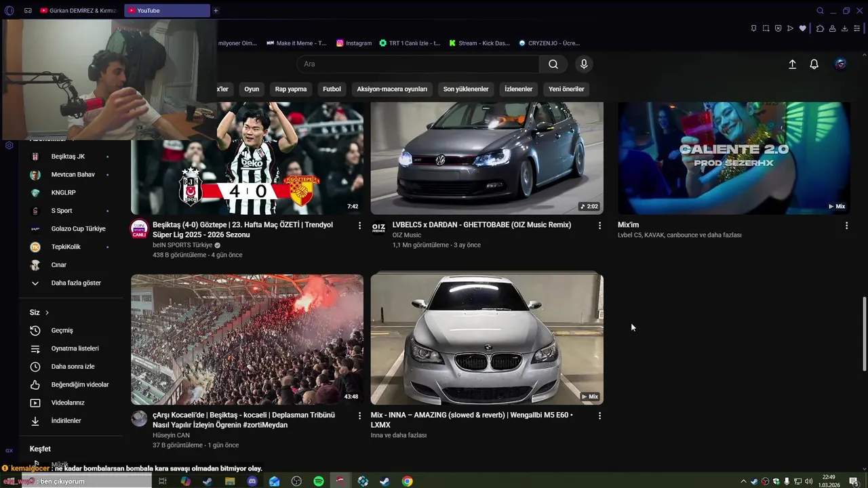
Task: Bookmark the page with the heart icon
Action: click(803, 28)
